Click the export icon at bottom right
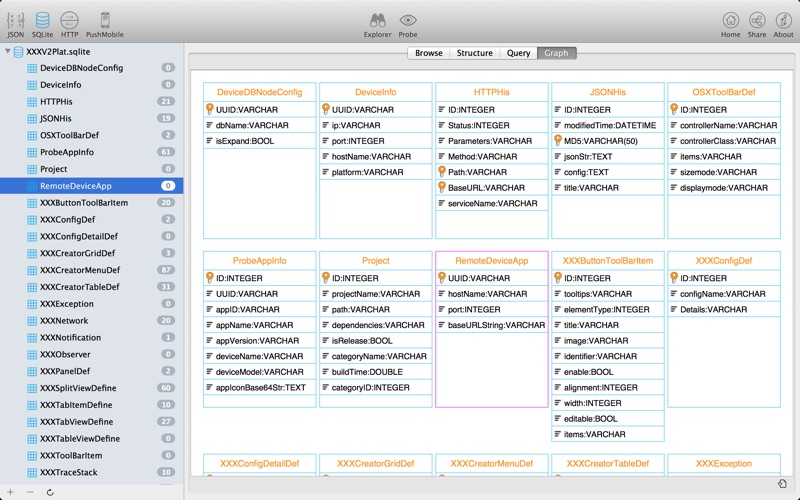 [782, 484]
